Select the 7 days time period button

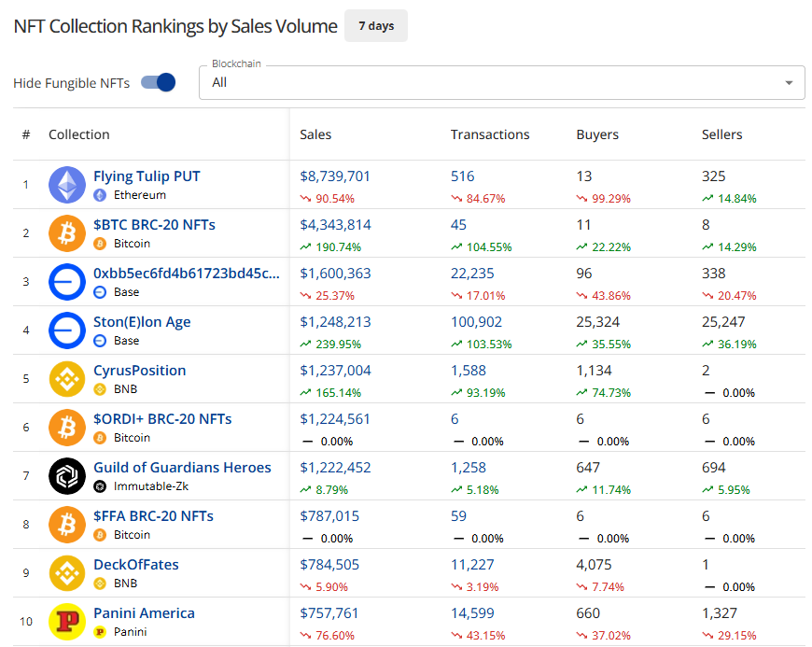(x=375, y=26)
